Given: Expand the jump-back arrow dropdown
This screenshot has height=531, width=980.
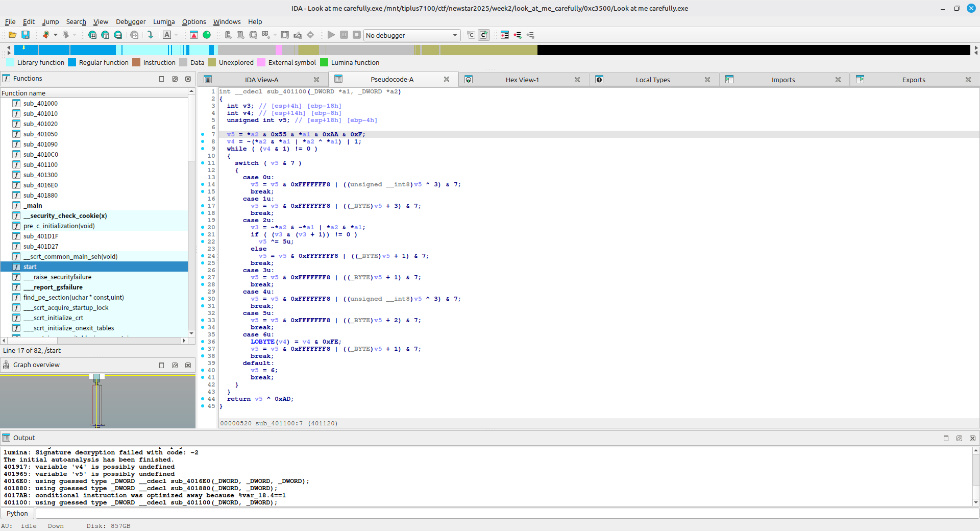Looking at the screenshot, I should (56, 35).
